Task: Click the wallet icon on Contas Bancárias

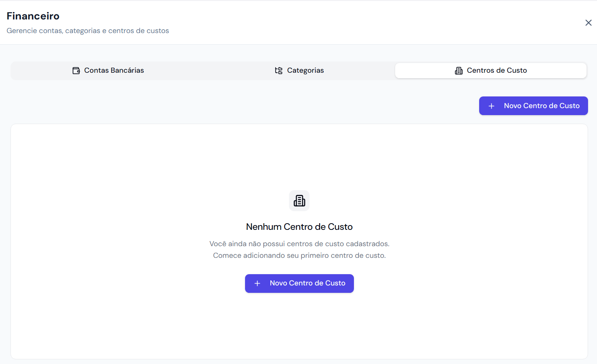Action: tap(76, 70)
